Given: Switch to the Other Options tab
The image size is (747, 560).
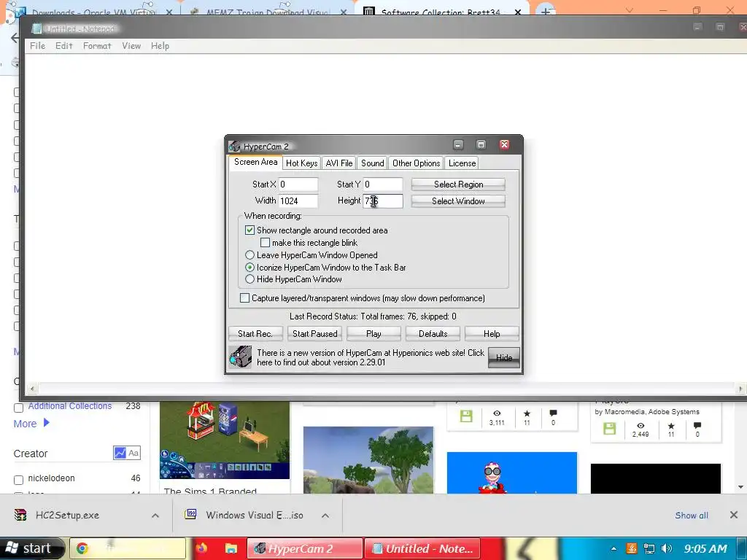Looking at the screenshot, I should pyautogui.click(x=416, y=163).
